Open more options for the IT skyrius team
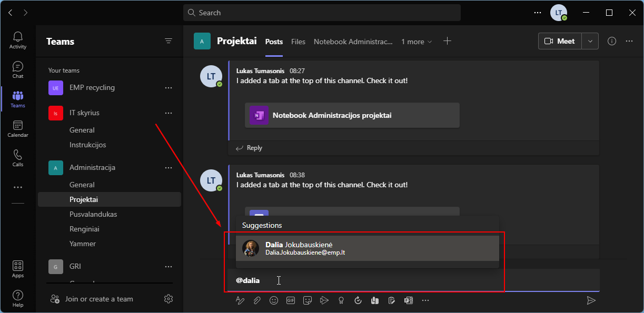Image resolution: width=644 pixels, height=313 pixels. tap(169, 113)
